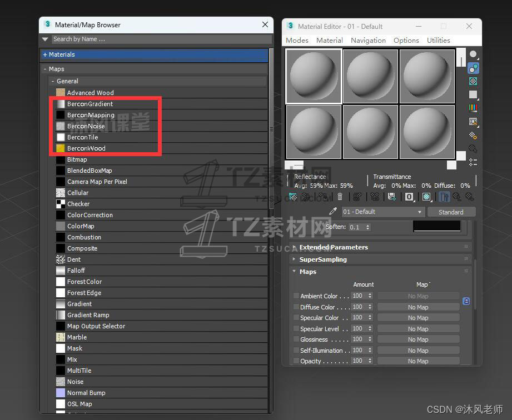Click No Map button for Self-Illumination

tap(418, 350)
